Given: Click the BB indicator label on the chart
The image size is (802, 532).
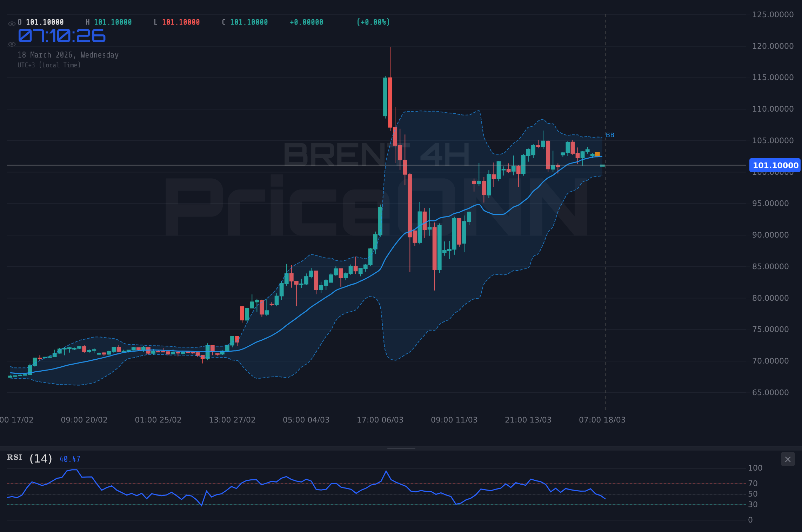Looking at the screenshot, I should coord(609,135).
